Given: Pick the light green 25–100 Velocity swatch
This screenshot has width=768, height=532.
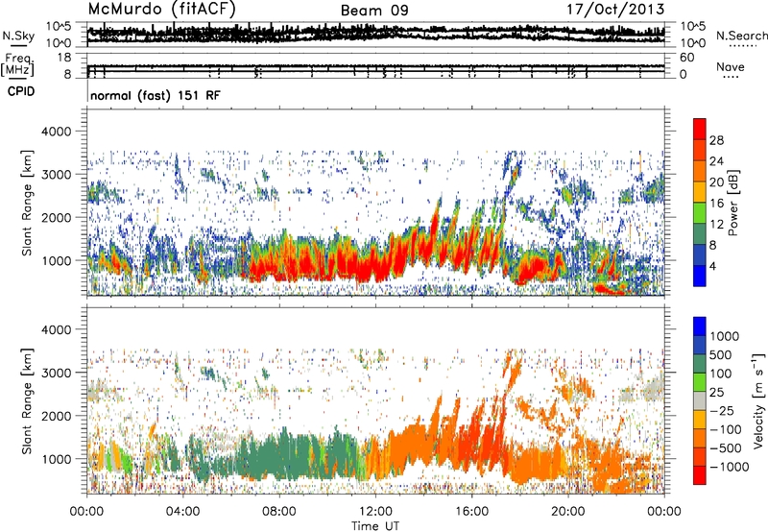Looking at the screenshot, I should coord(700,382).
